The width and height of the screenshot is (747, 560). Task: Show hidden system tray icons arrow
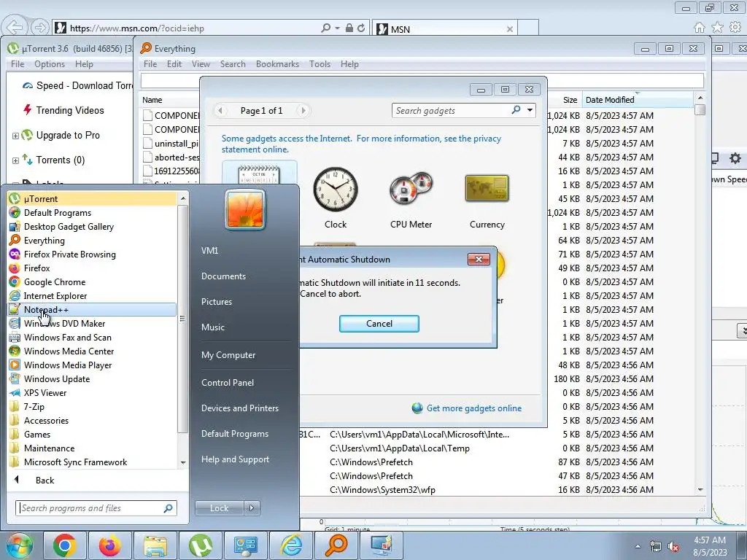[x=638, y=546]
